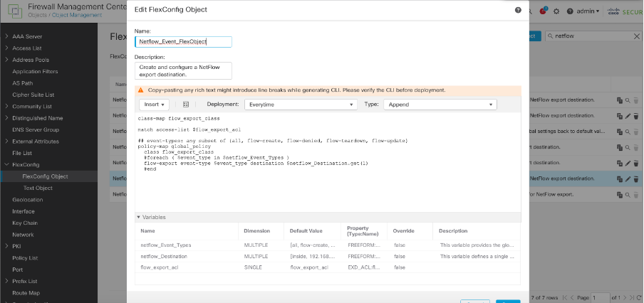Refresh the table with the reload icon
Screen dimensions: 644x303
(639, 297)
